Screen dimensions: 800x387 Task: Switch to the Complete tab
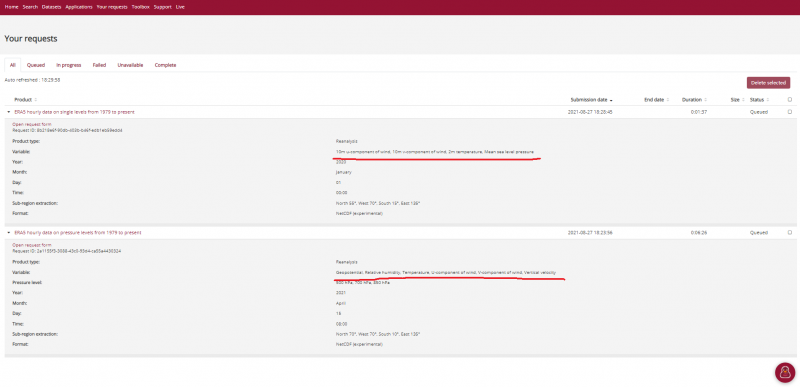(x=165, y=65)
